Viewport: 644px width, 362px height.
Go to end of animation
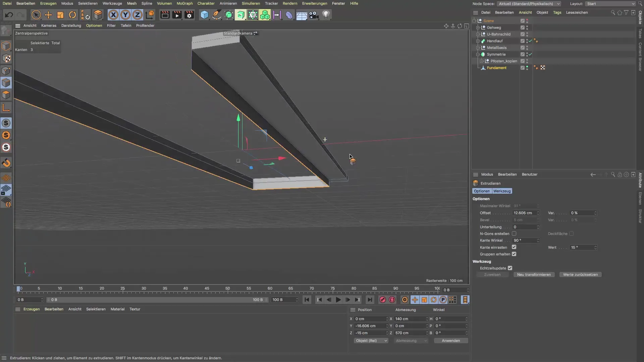[x=370, y=300]
